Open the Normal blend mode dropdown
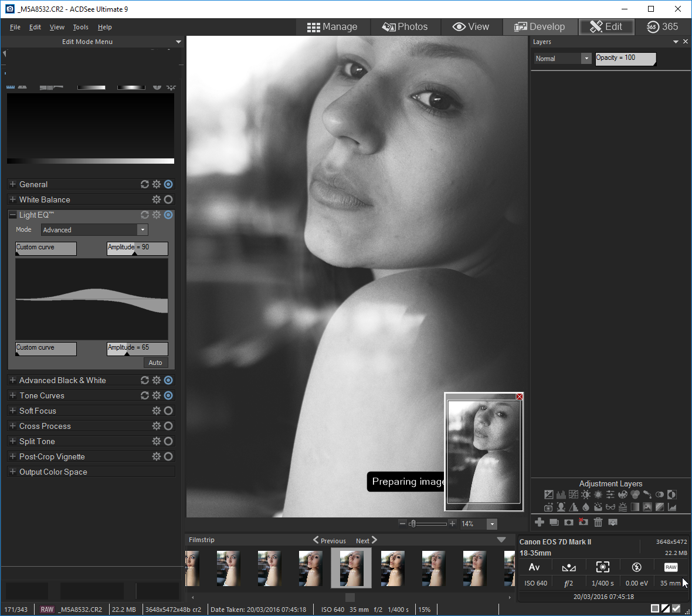 586,58
